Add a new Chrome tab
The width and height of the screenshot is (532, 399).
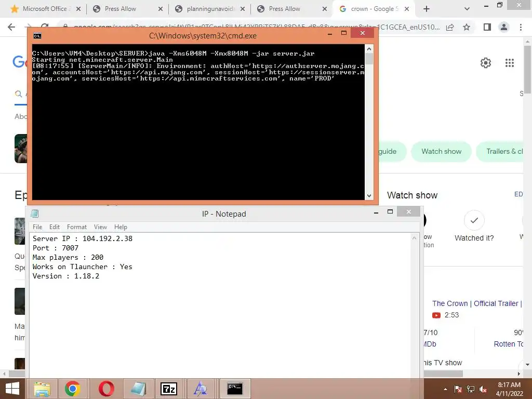click(427, 9)
